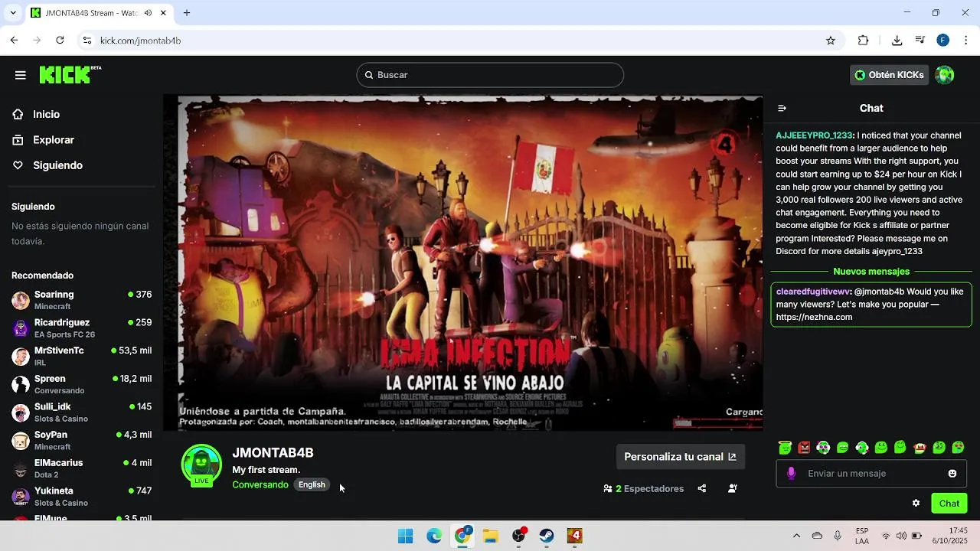Image resolution: width=980 pixels, height=551 pixels.
Task: Click the Conversando category link
Action: 260,484
